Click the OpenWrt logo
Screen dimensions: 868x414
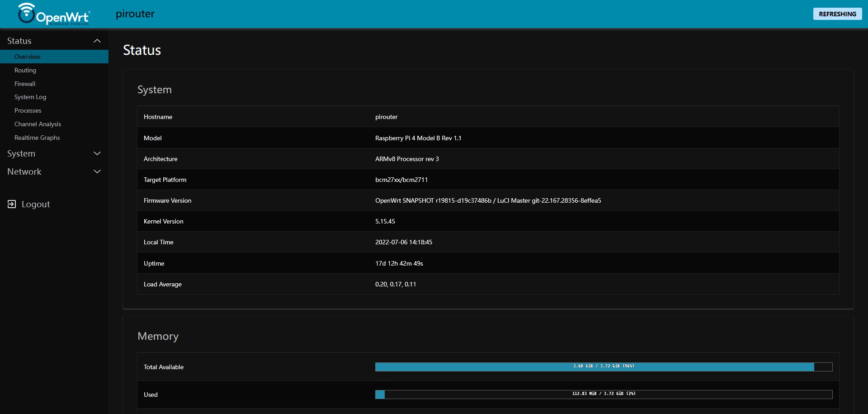tap(54, 14)
